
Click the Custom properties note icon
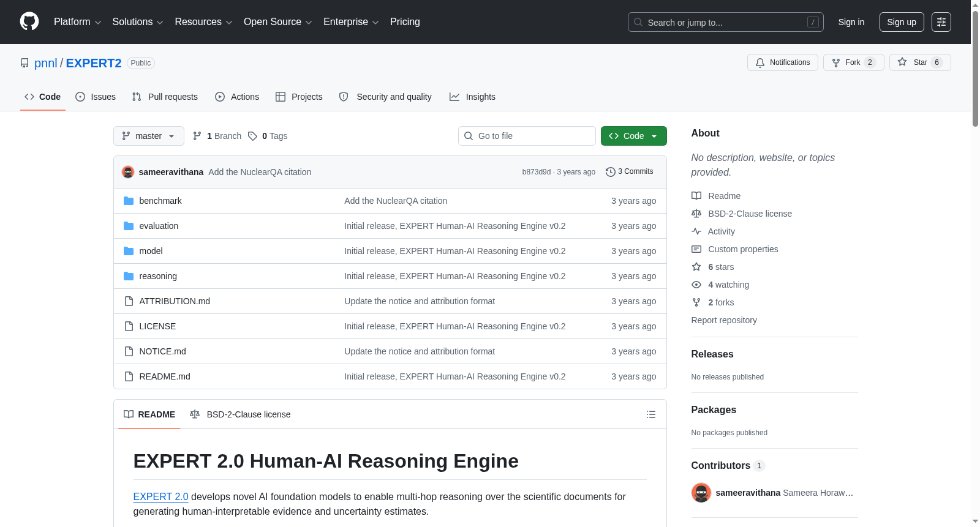click(x=696, y=249)
